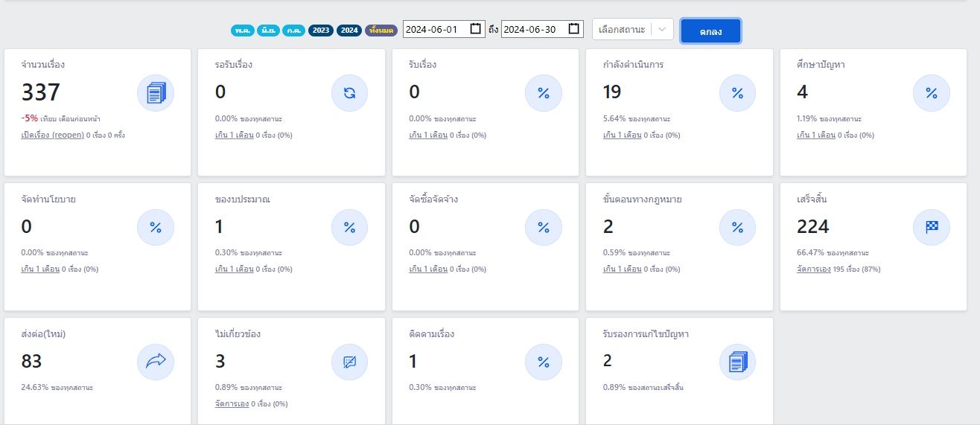The image size is (980, 425).
Task: Filter by the พ.ค. month pill
Action: (x=242, y=31)
